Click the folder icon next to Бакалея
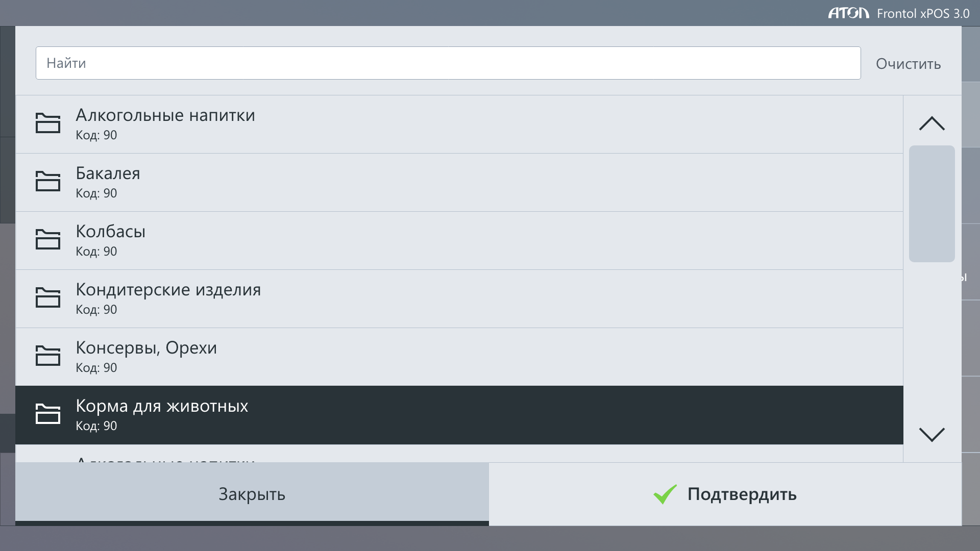Viewport: 980px width, 551px height. click(48, 182)
